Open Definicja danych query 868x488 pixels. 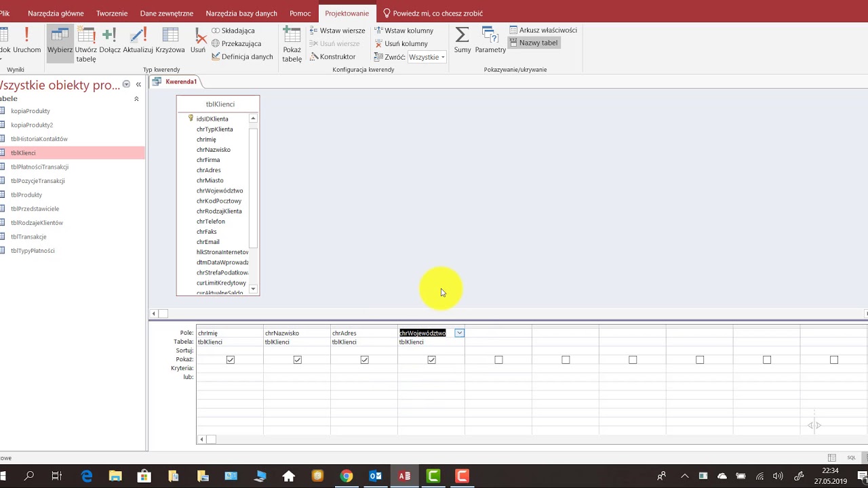coord(242,57)
